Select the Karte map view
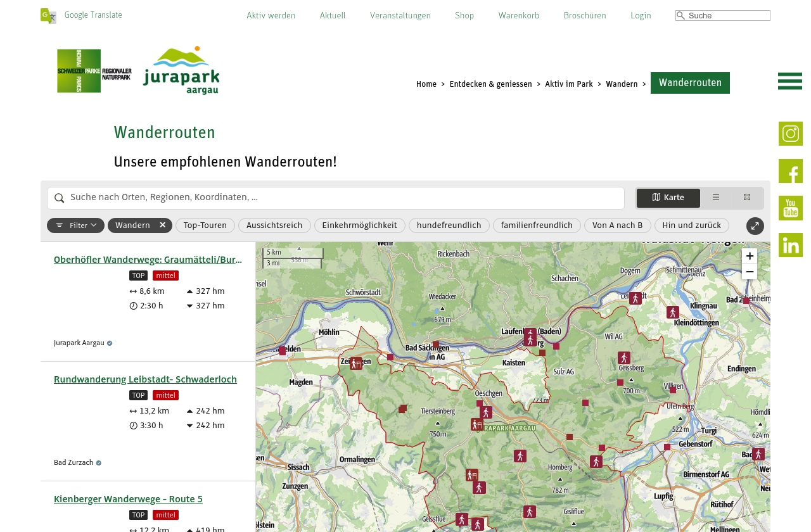This screenshot has width=811, height=532. (x=668, y=198)
